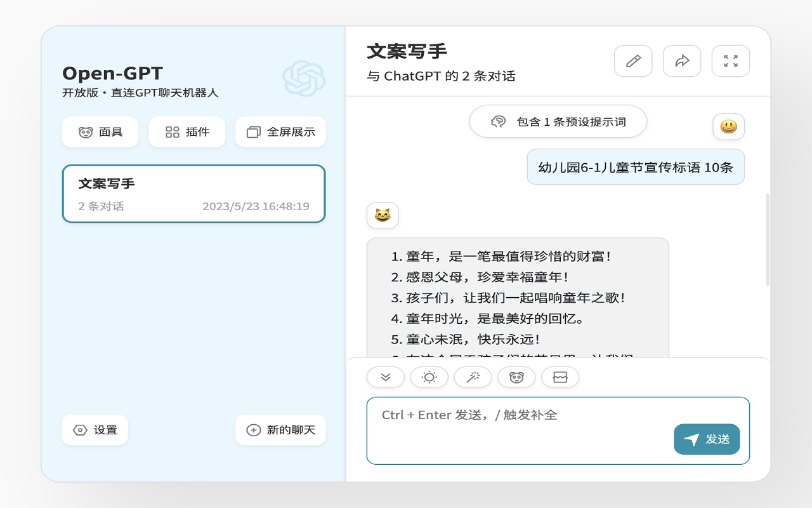Image resolution: width=812 pixels, height=508 pixels.
Task: Start a 新的聊天 new chat
Action: 280,430
